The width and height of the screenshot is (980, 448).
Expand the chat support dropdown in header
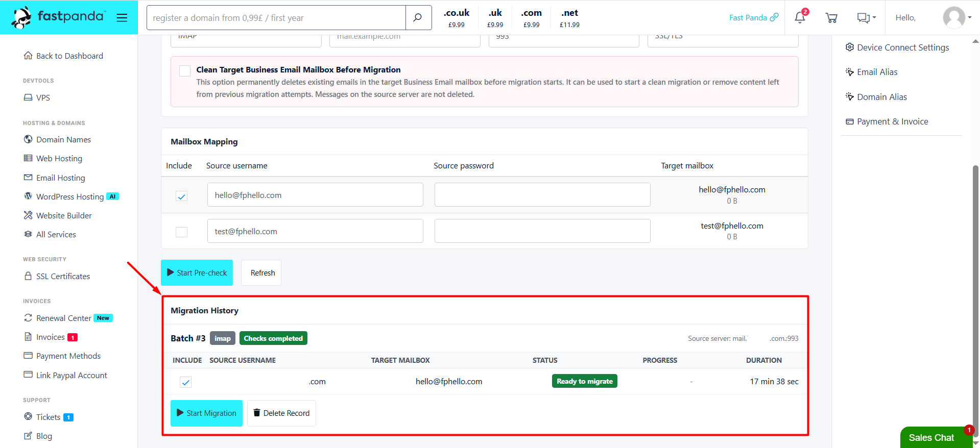click(866, 18)
